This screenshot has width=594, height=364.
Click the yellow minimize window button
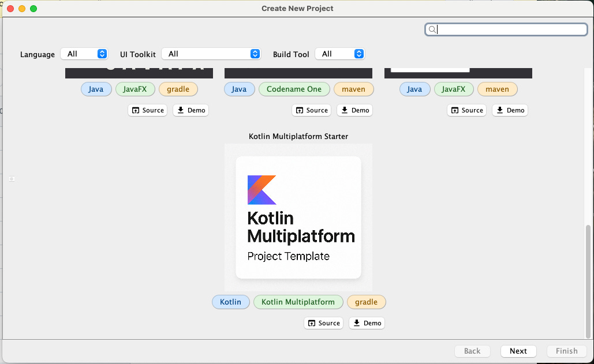(x=22, y=8)
